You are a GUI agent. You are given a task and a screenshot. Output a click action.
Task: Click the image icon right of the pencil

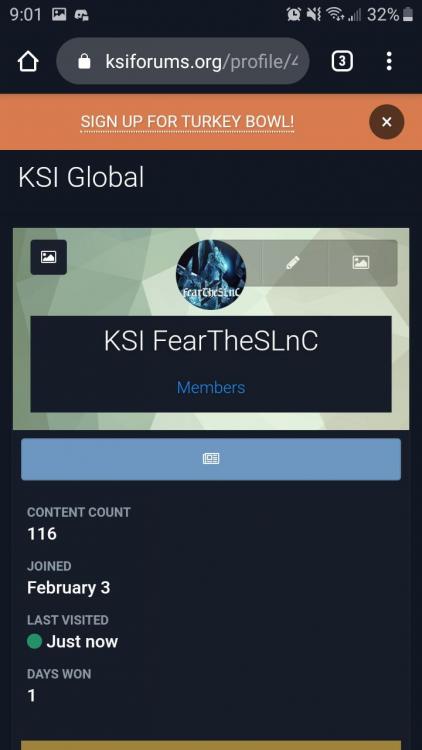pos(361,262)
